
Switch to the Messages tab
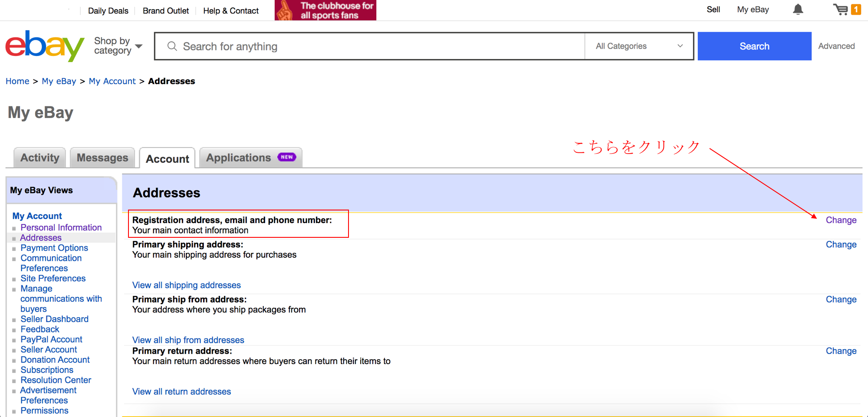coord(102,158)
